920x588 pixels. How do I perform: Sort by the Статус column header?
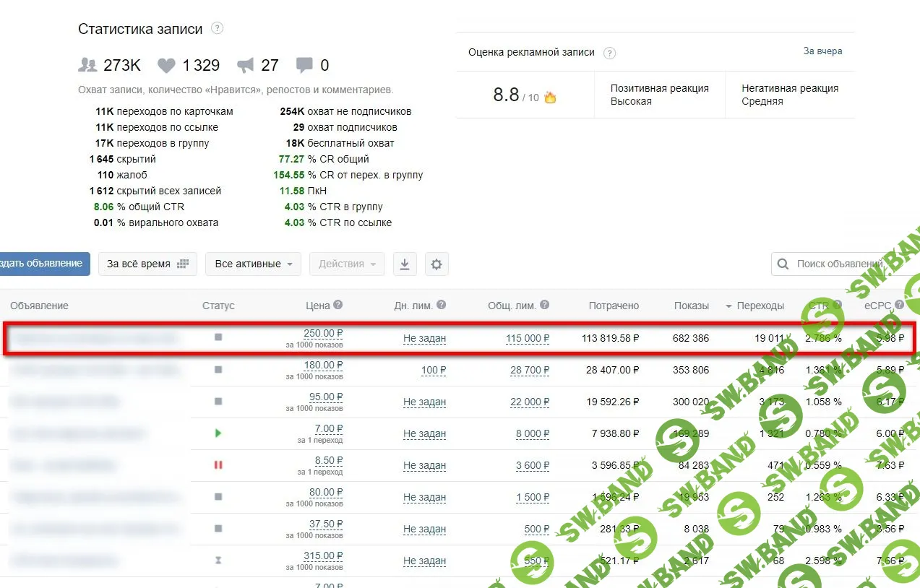218,306
